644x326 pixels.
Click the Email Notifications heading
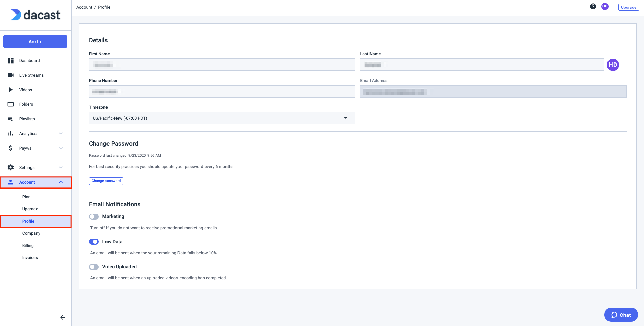[x=115, y=204]
